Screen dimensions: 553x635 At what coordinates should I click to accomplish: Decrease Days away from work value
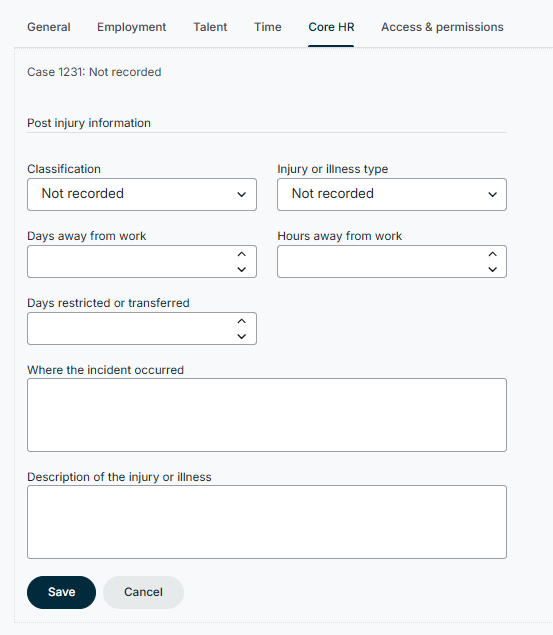click(242, 269)
